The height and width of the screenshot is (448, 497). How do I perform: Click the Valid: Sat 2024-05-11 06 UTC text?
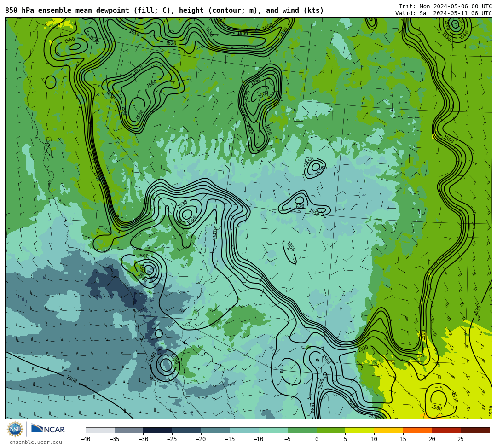pyautogui.click(x=444, y=13)
